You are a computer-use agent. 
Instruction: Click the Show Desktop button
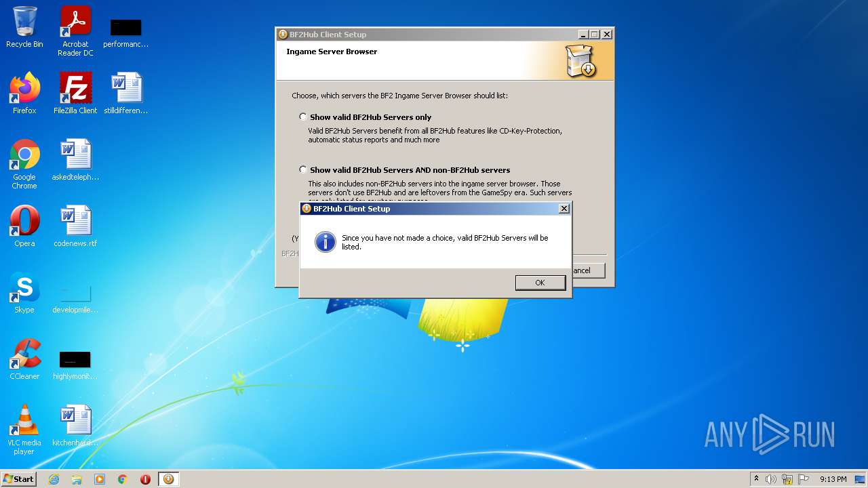pos(861,479)
